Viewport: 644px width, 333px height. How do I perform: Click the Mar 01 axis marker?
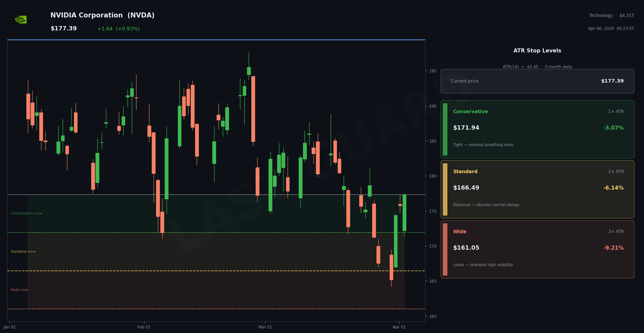(265, 327)
